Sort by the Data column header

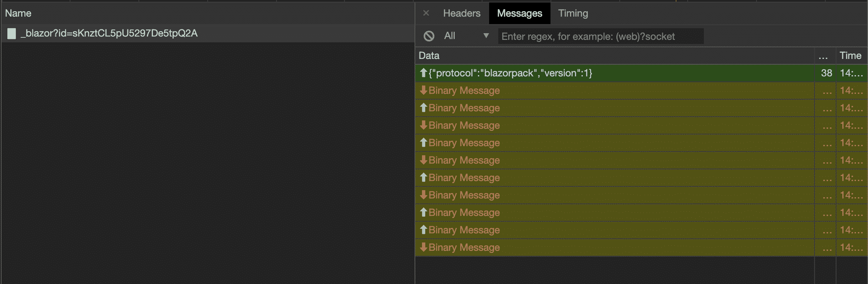click(429, 56)
